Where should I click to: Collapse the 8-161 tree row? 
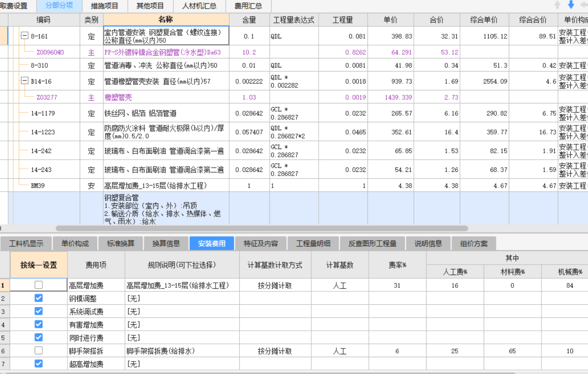pos(25,36)
